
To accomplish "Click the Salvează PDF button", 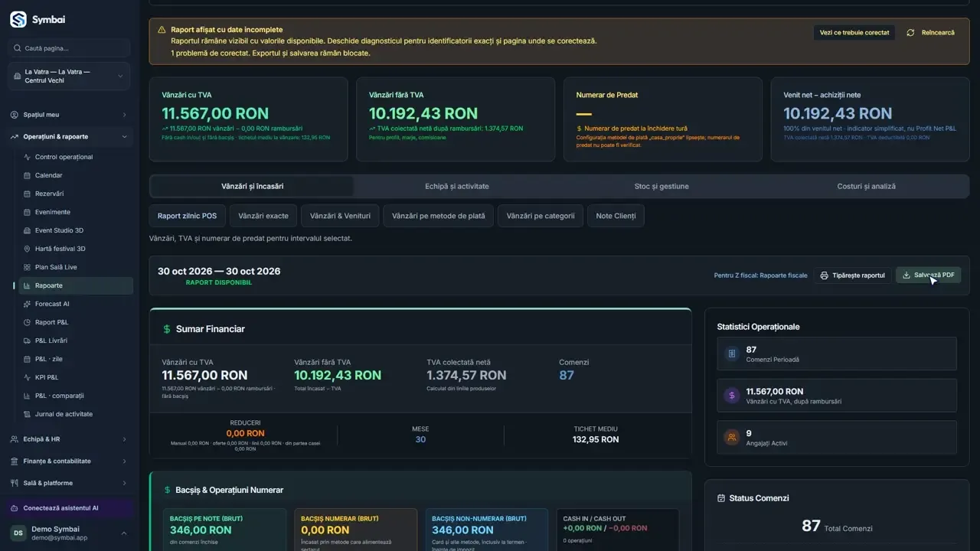I will (x=928, y=275).
